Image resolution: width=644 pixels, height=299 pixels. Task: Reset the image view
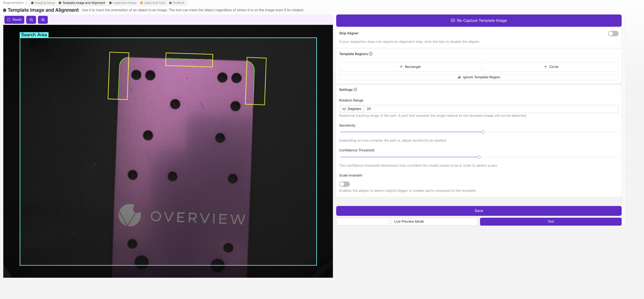(14, 20)
